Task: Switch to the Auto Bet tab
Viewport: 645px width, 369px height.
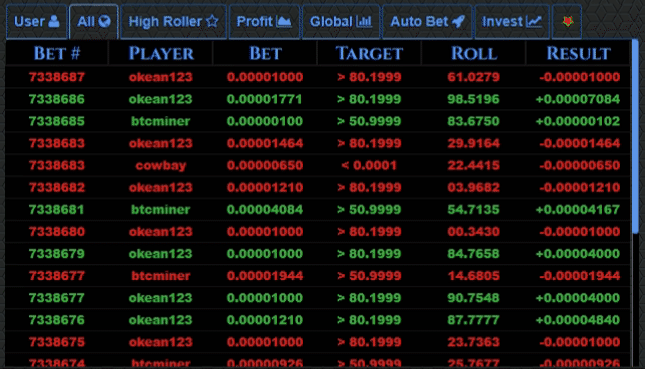Action: point(427,22)
